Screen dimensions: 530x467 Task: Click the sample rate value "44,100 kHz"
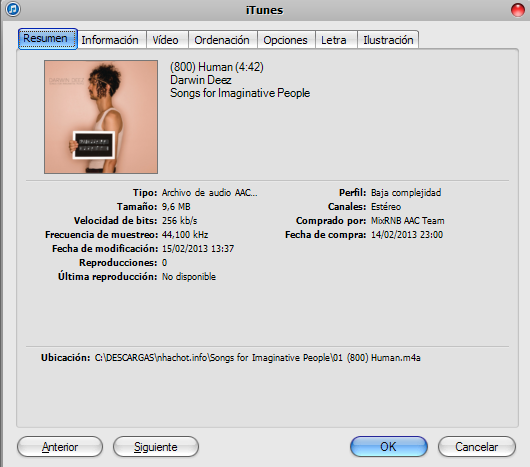[x=185, y=235]
